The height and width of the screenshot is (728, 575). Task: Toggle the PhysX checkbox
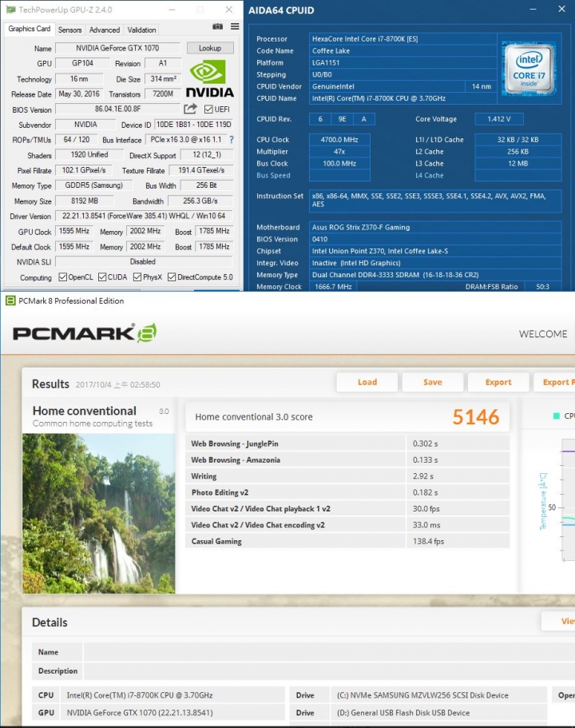137,277
